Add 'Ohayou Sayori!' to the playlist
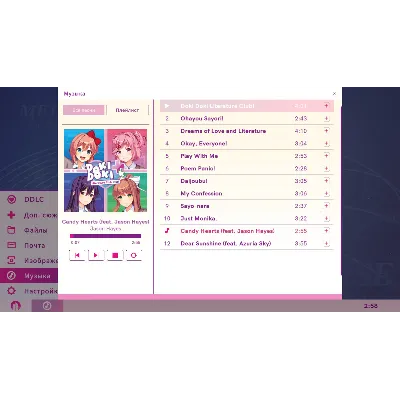400x400 pixels. [x=326, y=119]
